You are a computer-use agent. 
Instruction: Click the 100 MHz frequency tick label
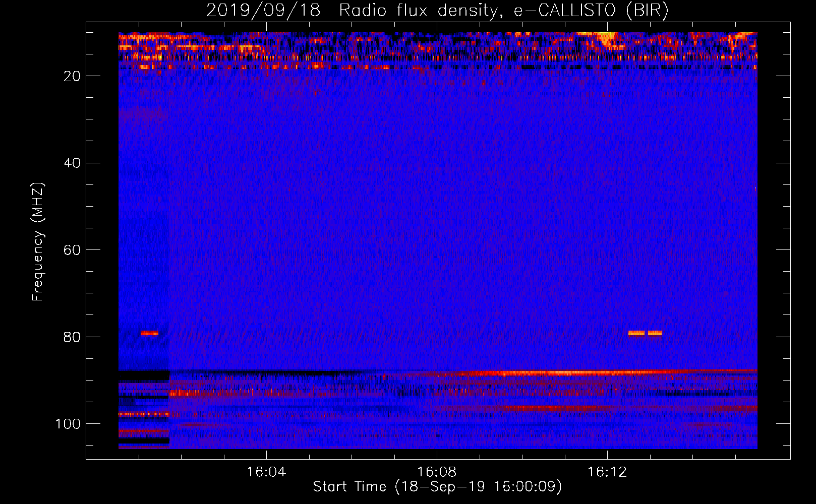click(x=68, y=424)
